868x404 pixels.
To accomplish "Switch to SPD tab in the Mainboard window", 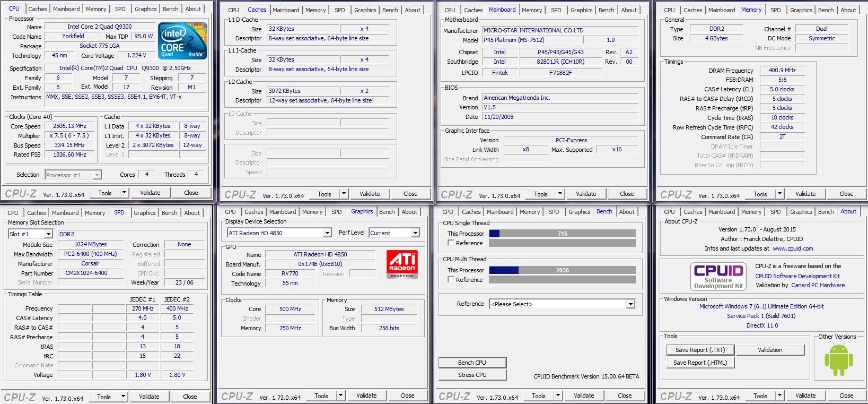I will (x=556, y=10).
